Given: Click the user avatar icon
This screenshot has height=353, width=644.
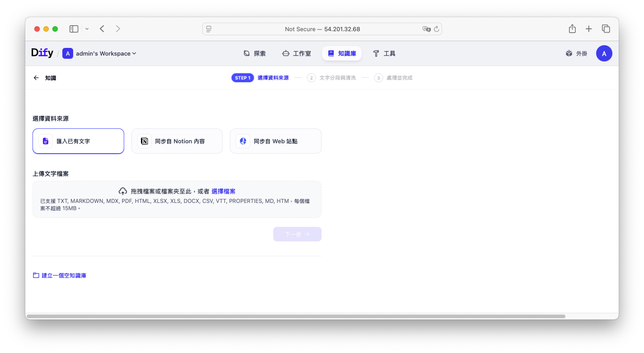Looking at the screenshot, I should tap(604, 53).
